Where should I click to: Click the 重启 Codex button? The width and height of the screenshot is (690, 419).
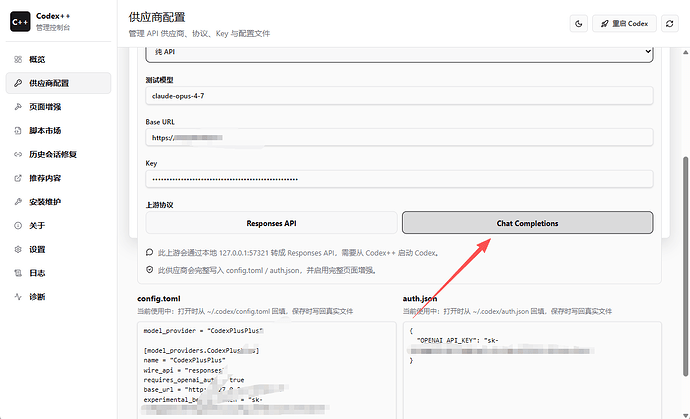point(624,23)
